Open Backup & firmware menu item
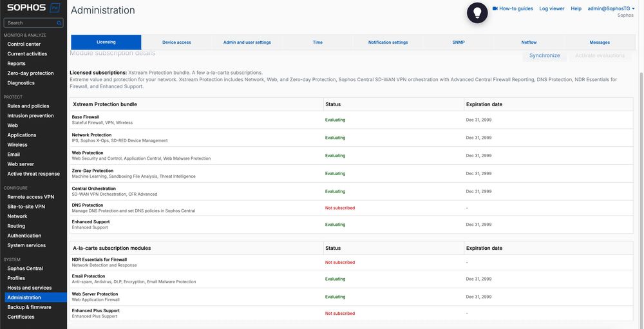This screenshot has width=644, height=329. [x=29, y=307]
